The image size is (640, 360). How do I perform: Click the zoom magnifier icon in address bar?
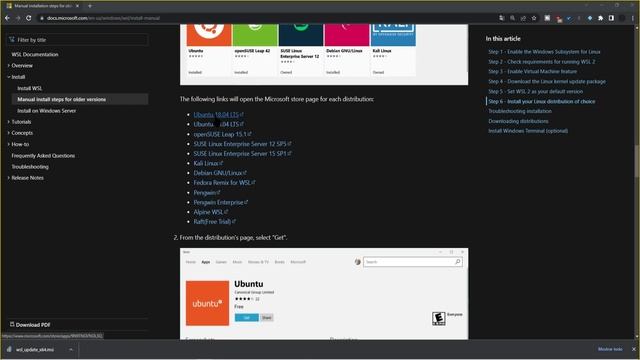tap(512, 18)
